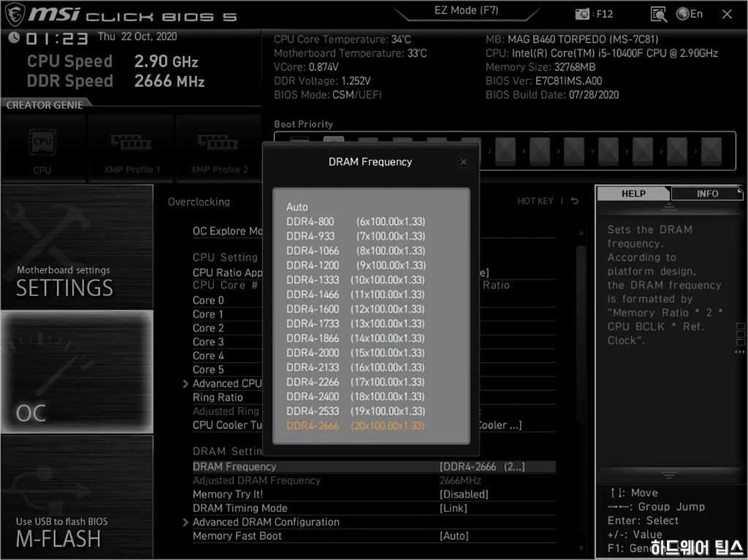Open the BIOS search magnifier icon
The width and height of the screenshot is (748, 560).
click(658, 15)
